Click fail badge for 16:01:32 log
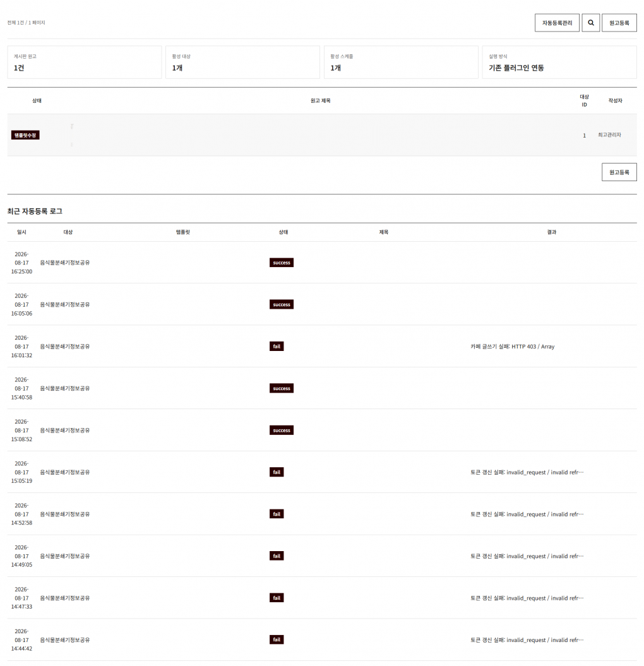 (x=277, y=347)
